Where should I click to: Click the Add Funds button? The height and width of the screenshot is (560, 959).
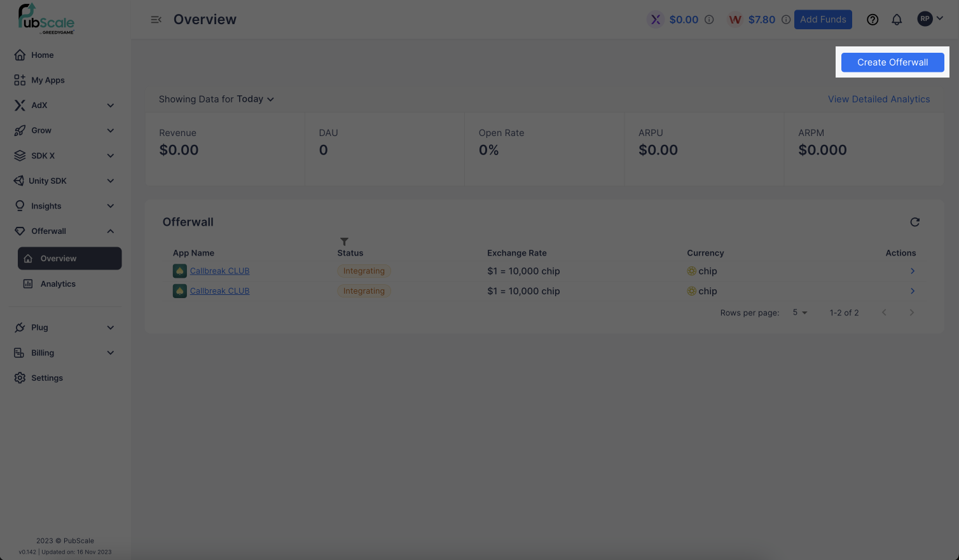coord(822,20)
